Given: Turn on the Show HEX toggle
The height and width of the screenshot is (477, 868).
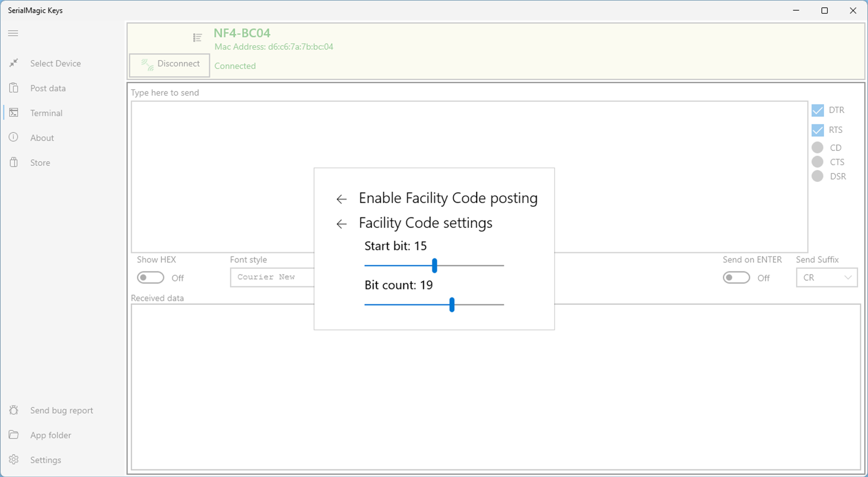Looking at the screenshot, I should [x=151, y=278].
